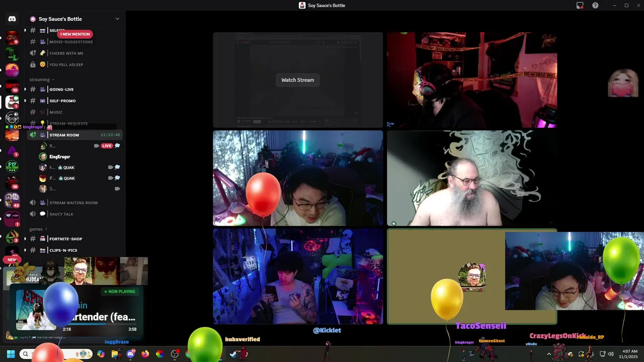
Task: Expand threads arrow beside fortnite-shop channel
Action: pyautogui.click(x=25, y=239)
